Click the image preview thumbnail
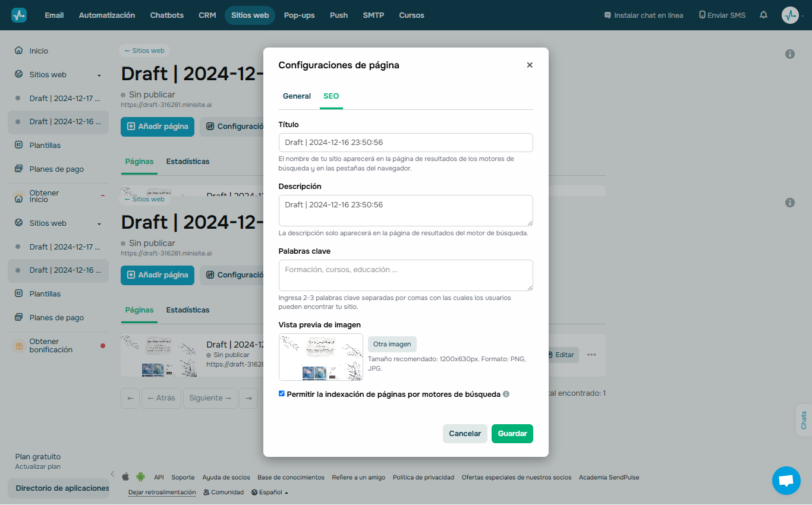This screenshot has height=505, width=812. tap(320, 358)
